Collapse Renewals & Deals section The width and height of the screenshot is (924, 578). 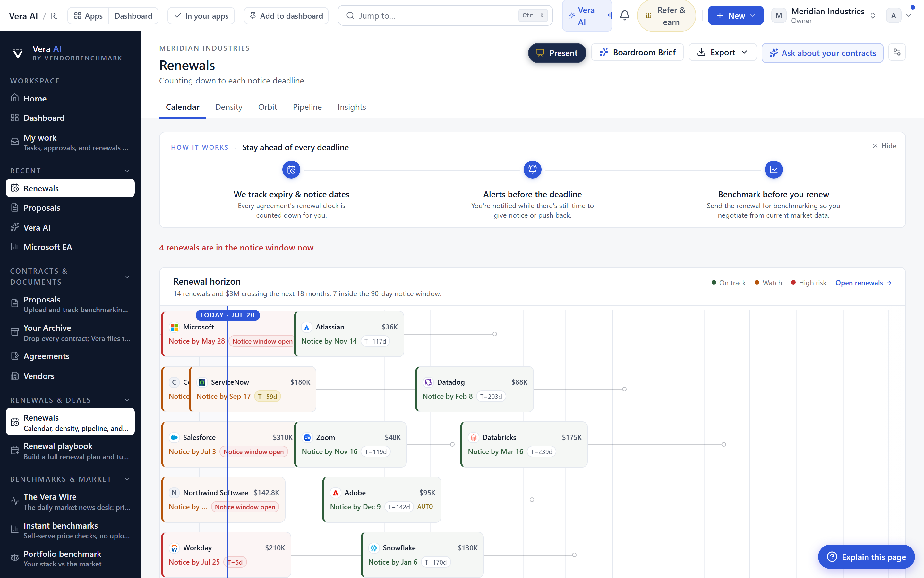(x=127, y=400)
